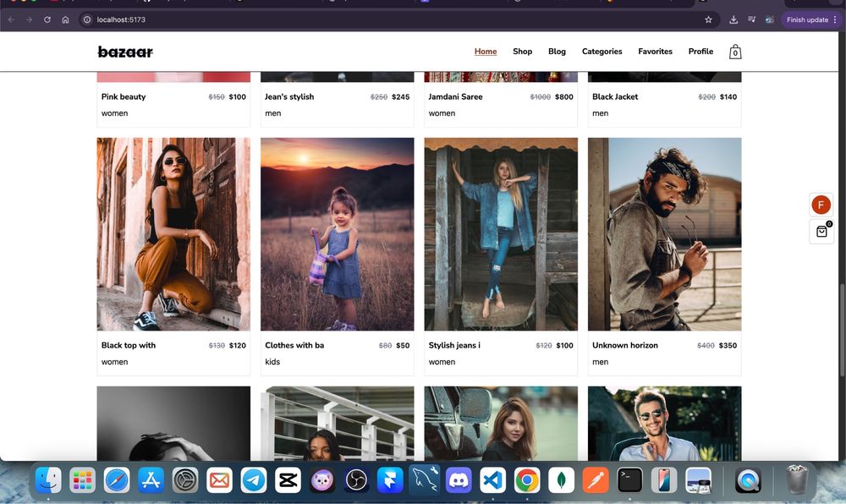Click the $50 price on kids product
This screenshot has height=504, width=846.
tap(403, 345)
